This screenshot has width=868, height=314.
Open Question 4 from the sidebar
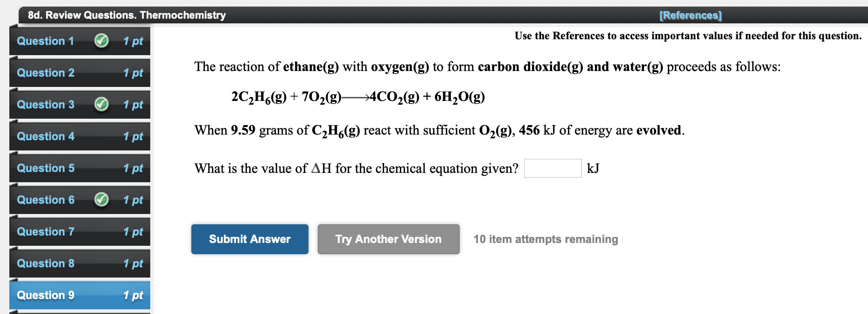point(45,136)
